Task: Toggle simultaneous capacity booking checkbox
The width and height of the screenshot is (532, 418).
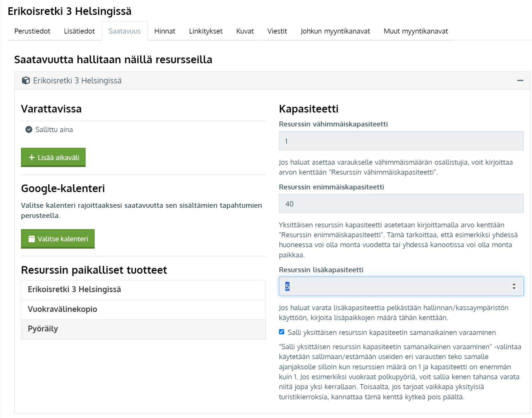Action: click(x=282, y=332)
